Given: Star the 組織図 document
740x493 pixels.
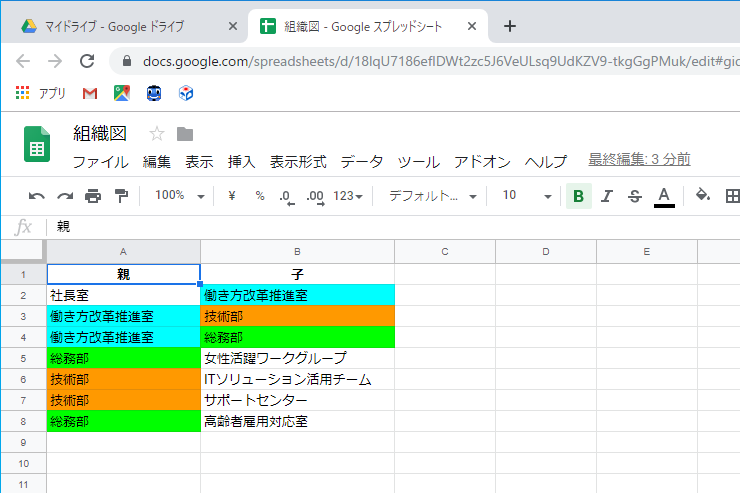Looking at the screenshot, I should 157,134.
